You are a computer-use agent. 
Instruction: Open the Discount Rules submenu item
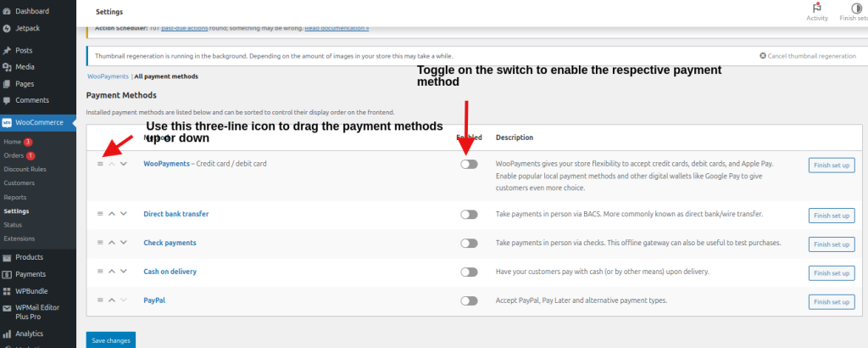25,170
